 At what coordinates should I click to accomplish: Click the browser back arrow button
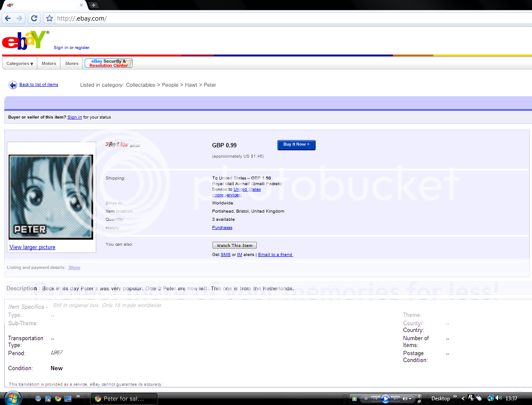pos(8,18)
